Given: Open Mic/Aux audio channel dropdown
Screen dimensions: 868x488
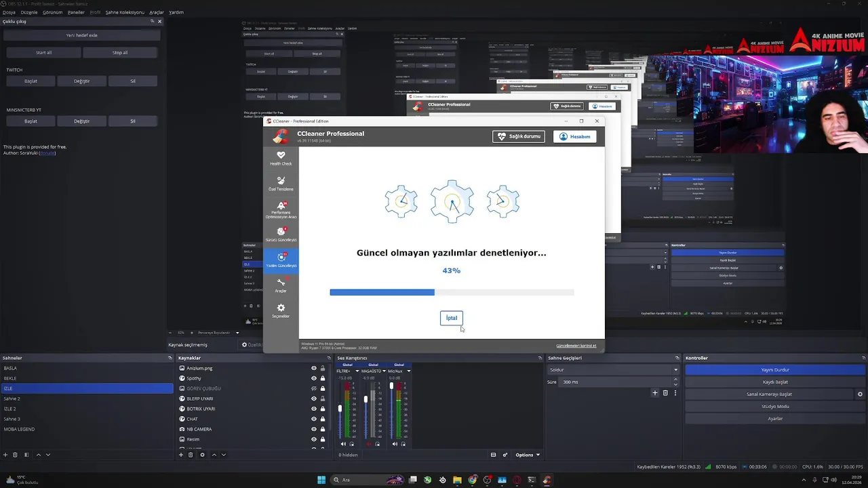Looking at the screenshot, I should click(x=408, y=371).
